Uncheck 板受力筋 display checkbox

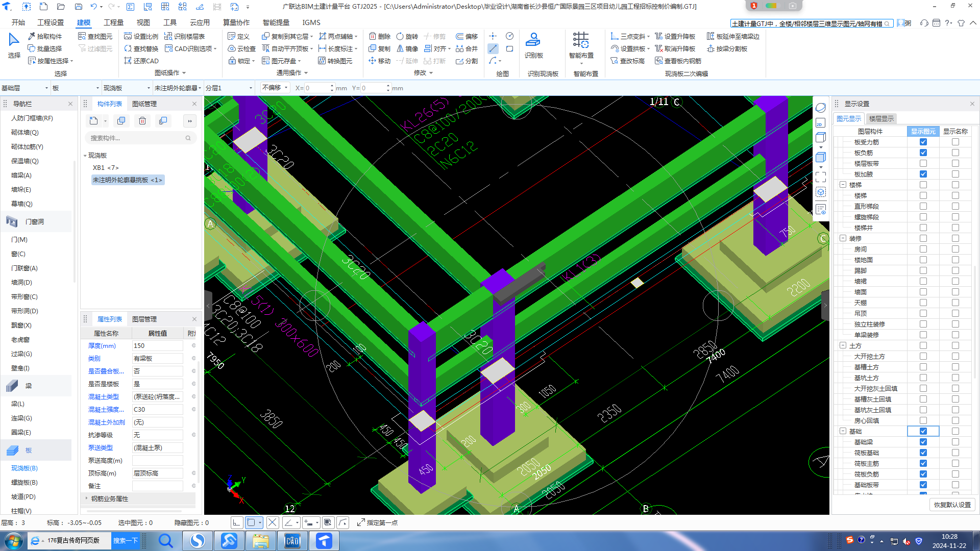tap(923, 142)
